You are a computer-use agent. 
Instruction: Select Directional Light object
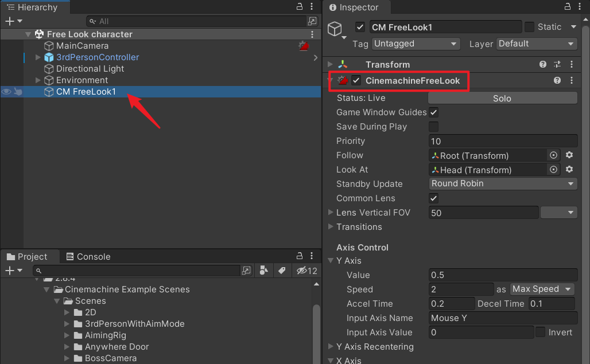click(90, 69)
